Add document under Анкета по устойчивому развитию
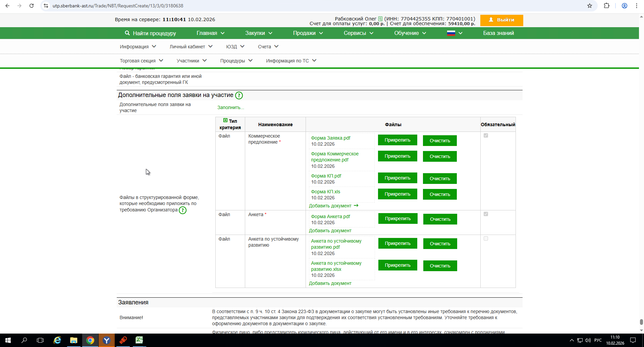Viewport: 644px width, 347px height. pyautogui.click(x=330, y=283)
